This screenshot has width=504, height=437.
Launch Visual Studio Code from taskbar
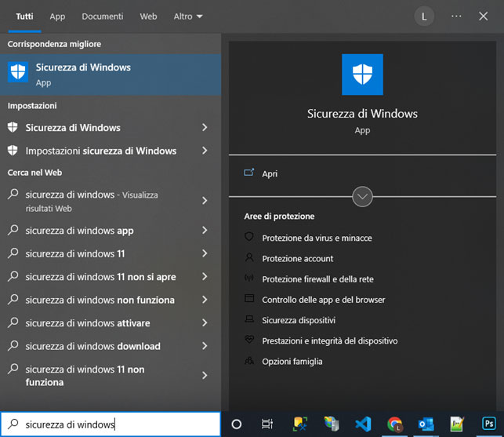click(x=363, y=424)
